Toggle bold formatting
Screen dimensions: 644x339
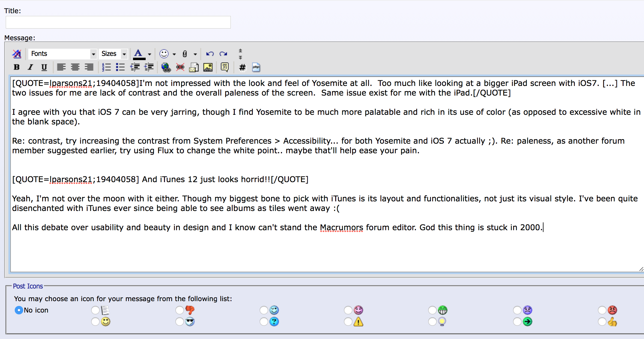coord(17,67)
